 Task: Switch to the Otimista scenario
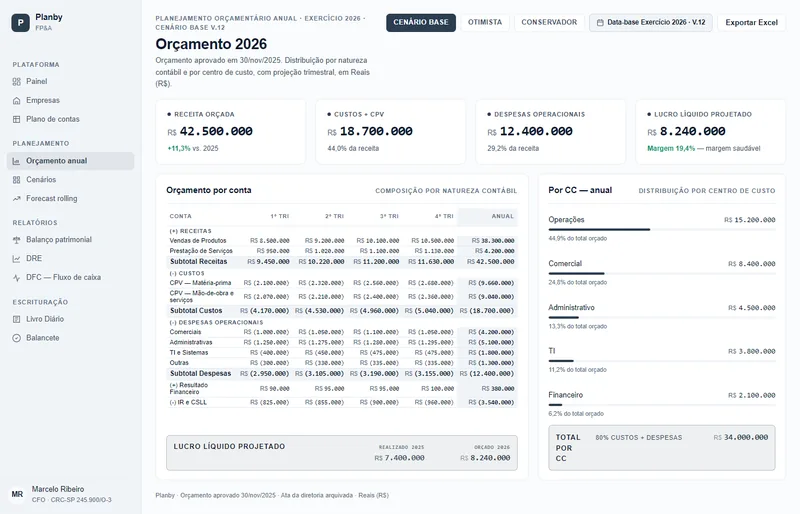pyautogui.click(x=485, y=22)
